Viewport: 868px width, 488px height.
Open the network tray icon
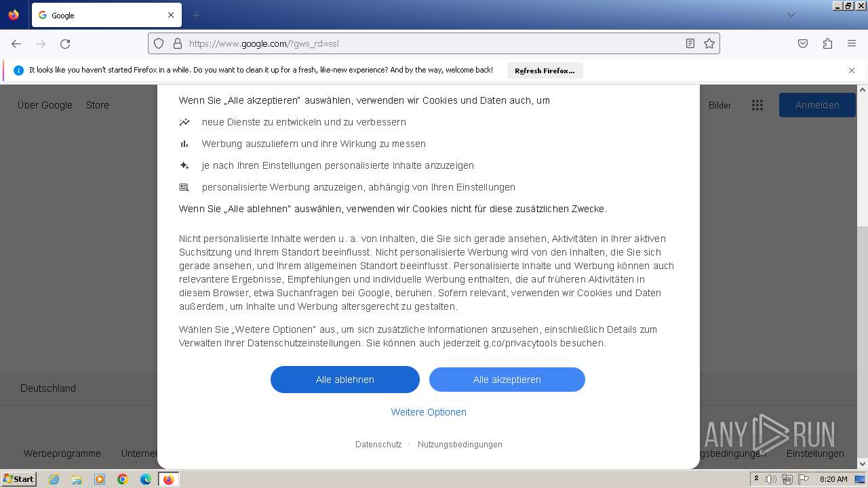pyautogui.click(x=787, y=479)
